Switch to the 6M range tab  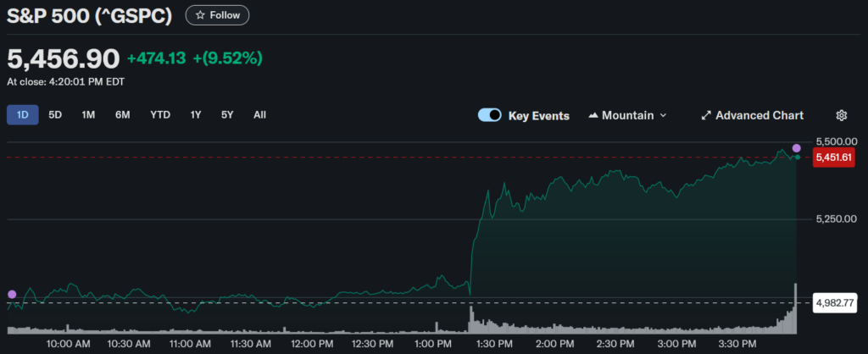click(122, 115)
